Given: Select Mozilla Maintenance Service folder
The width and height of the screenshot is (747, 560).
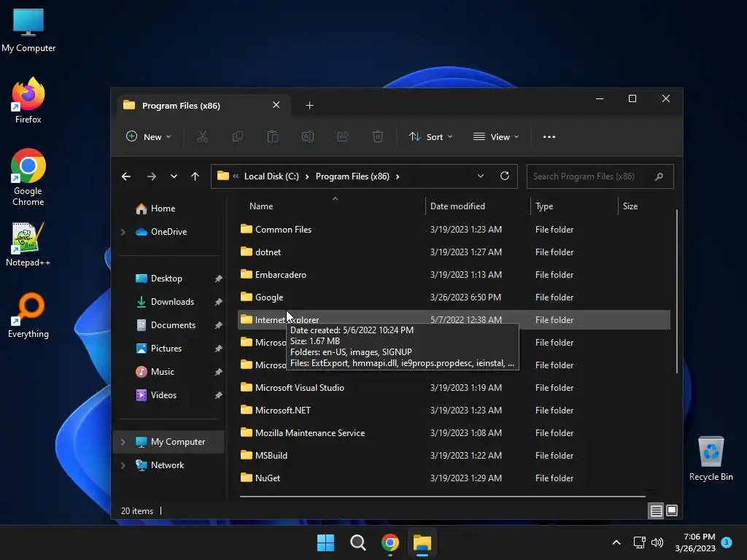Looking at the screenshot, I should (454, 433).
